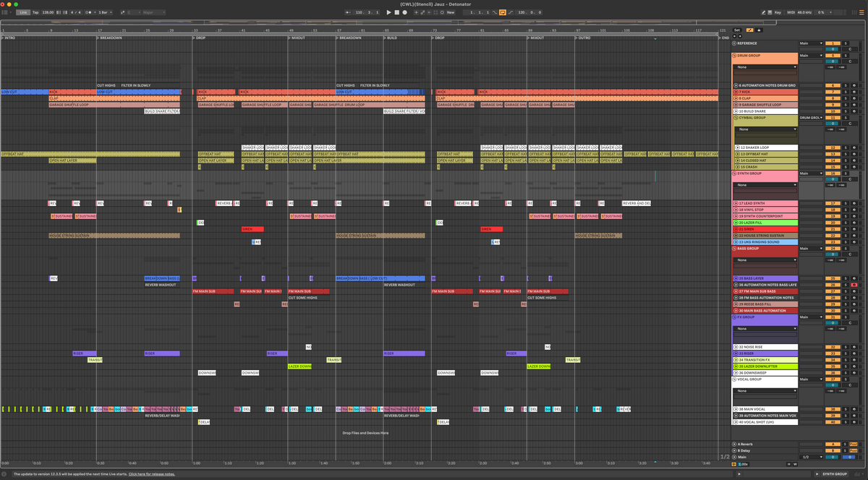Deactivate the 21 SIREN track activator
The image size is (868, 480).
click(736, 228)
